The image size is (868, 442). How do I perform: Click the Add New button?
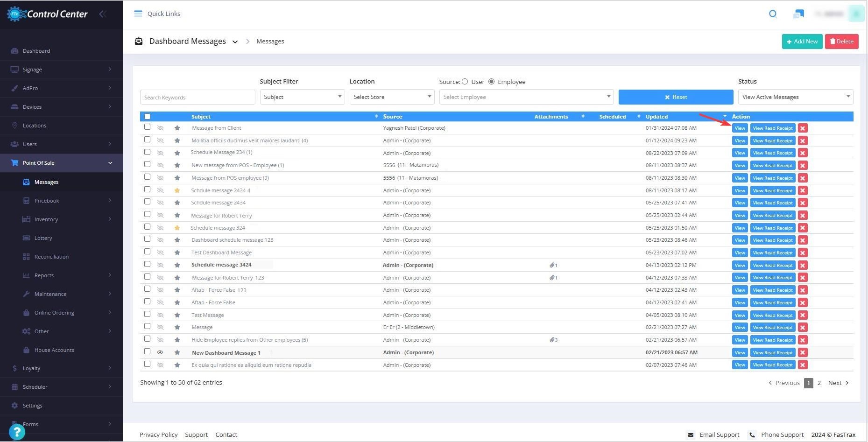pyautogui.click(x=802, y=42)
